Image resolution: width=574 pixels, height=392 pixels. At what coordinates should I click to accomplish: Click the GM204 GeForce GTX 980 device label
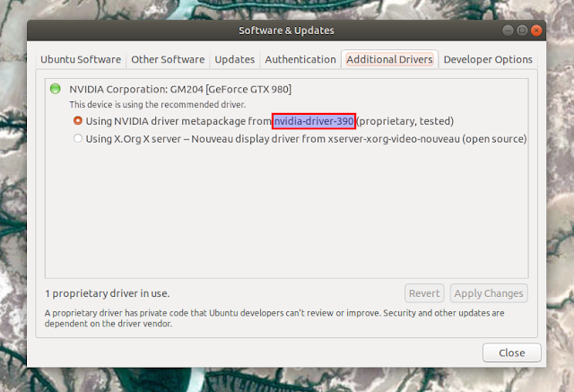180,89
